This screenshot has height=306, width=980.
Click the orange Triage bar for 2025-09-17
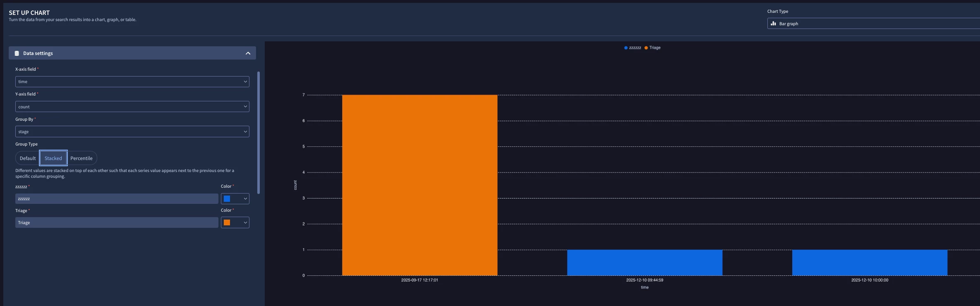(419, 185)
